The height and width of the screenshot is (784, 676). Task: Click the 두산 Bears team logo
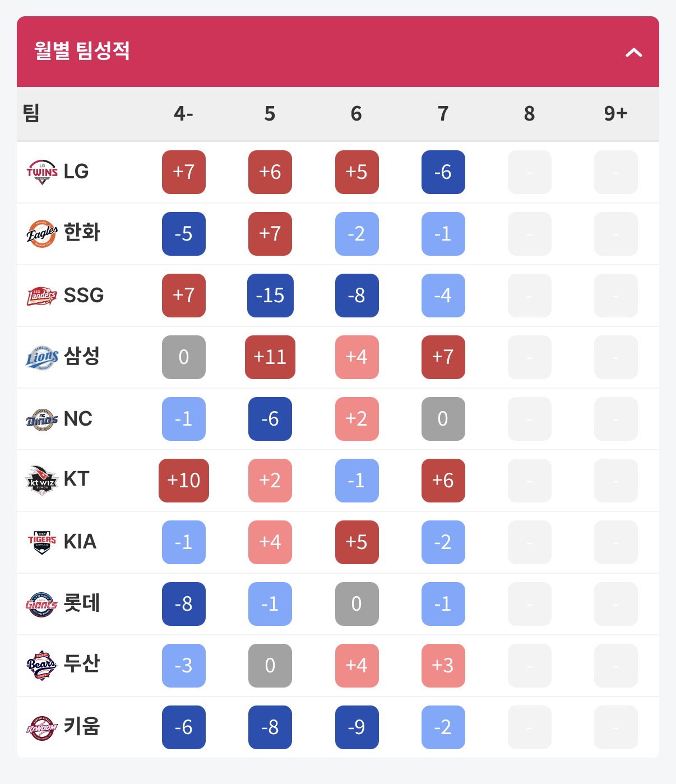[x=42, y=666]
